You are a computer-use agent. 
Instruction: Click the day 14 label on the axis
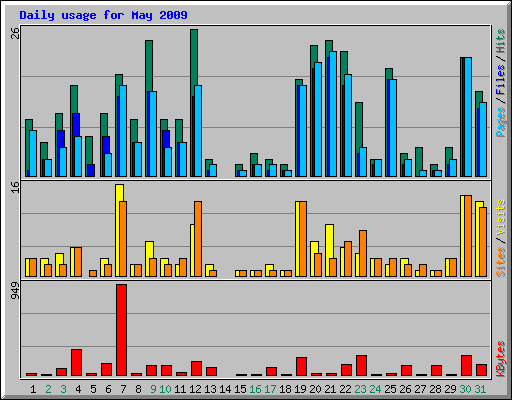coord(225,389)
